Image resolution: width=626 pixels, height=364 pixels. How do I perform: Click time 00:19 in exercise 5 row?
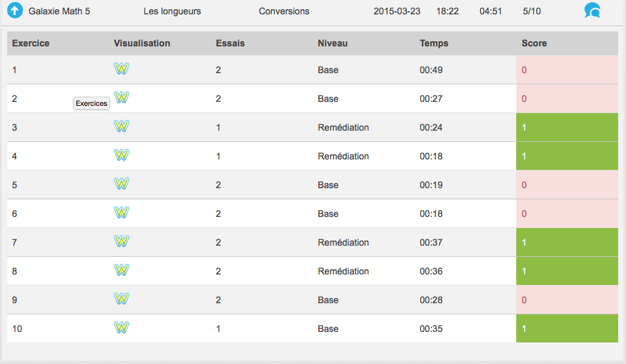coord(431,185)
